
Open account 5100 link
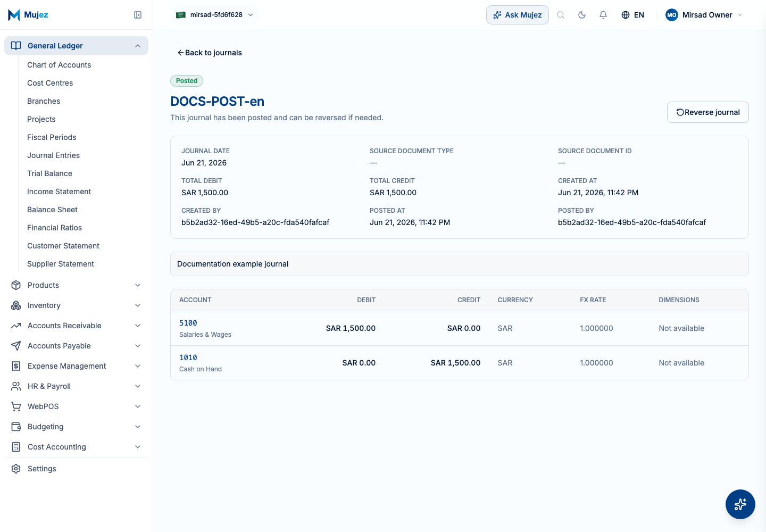[x=188, y=323]
